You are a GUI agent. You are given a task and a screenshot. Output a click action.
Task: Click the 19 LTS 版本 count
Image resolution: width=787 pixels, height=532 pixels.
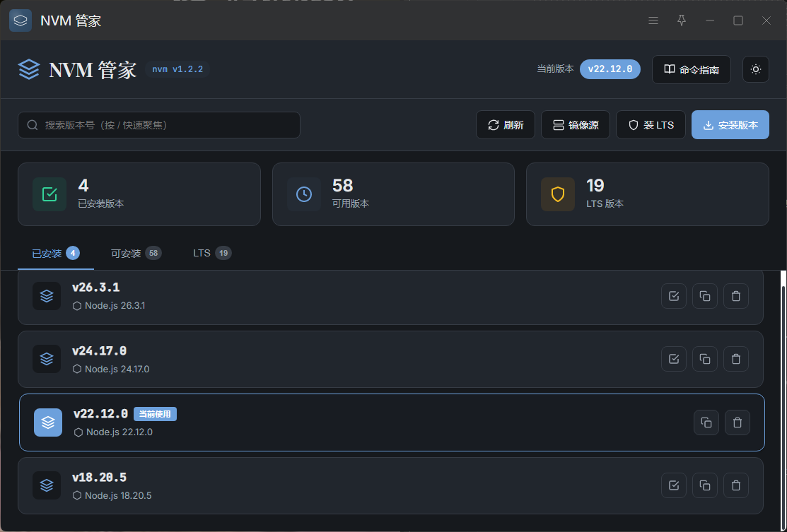pyautogui.click(x=595, y=186)
